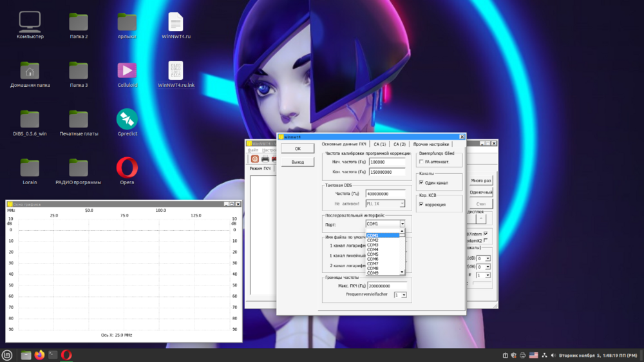Open the US keyboard layout flag indicator
This screenshot has height=362, width=644.
click(533, 356)
